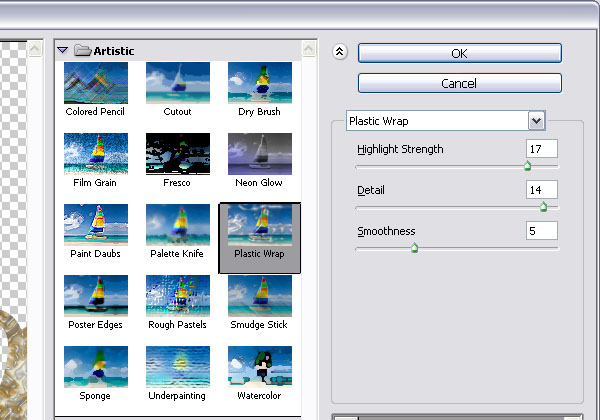Click the double-chevron hide thumbnails button
600x420 pixels.
340,54
